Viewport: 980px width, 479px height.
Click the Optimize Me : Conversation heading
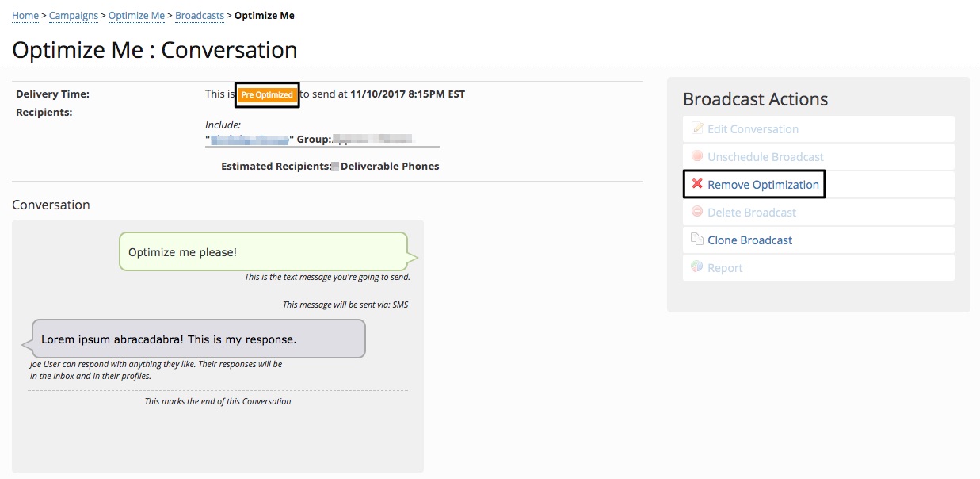pos(154,50)
